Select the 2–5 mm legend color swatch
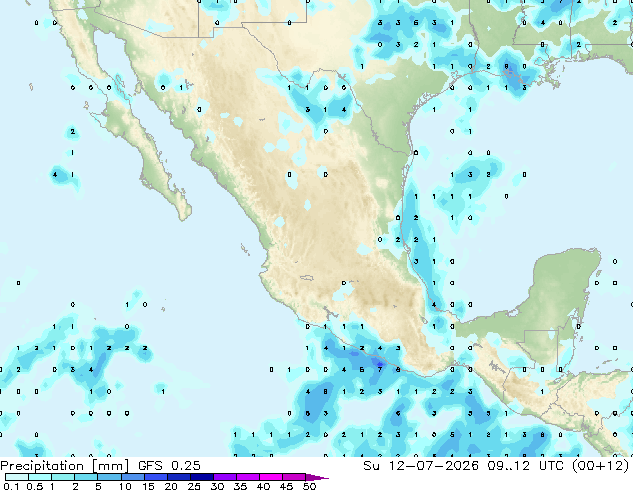The width and height of the screenshot is (634, 490). (x=86, y=477)
